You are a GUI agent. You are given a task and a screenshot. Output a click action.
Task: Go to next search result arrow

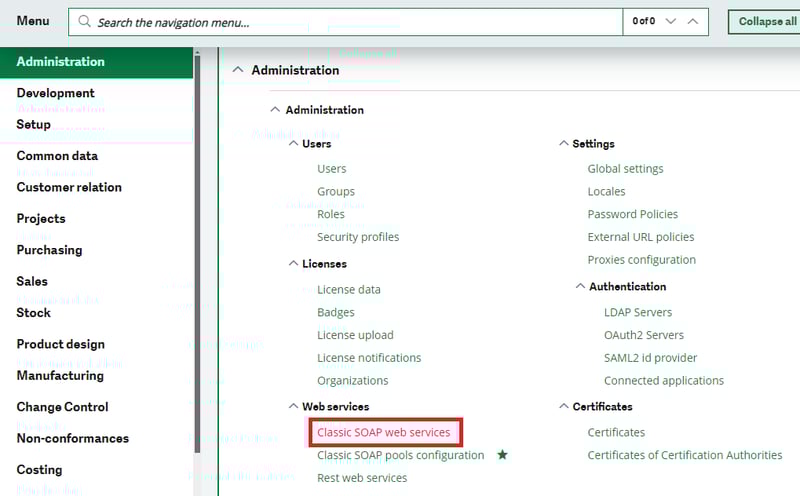pyautogui.click(x=671, y=21)
